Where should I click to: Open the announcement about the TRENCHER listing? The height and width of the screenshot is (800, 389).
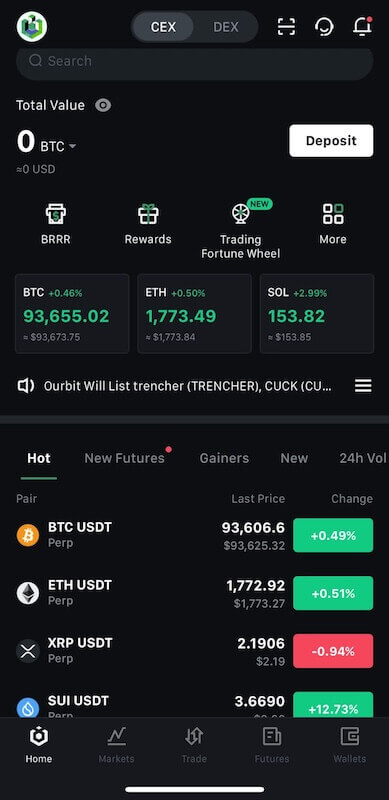click(187, 386)
